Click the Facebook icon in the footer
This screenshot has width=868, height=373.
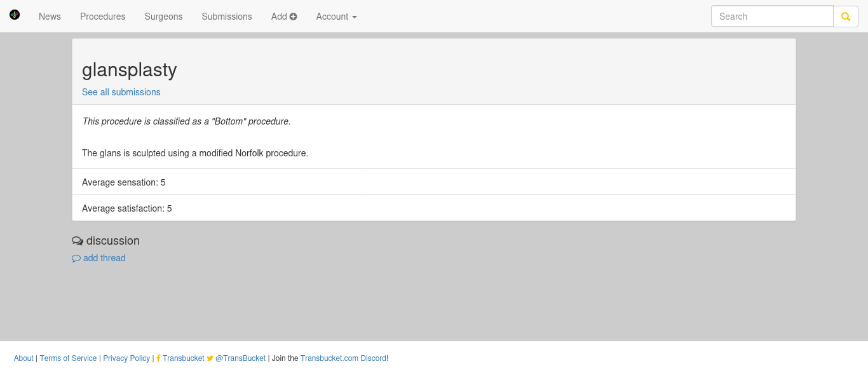(x=158, y=358)
